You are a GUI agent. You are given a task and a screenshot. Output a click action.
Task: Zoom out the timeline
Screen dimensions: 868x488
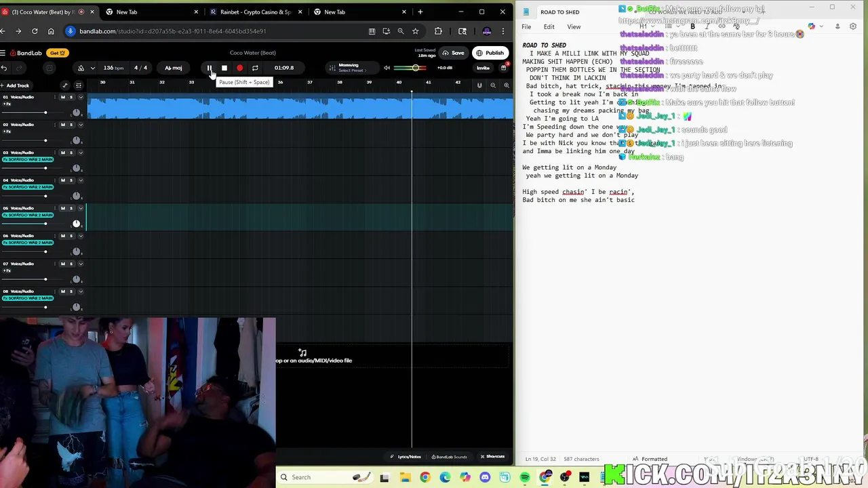tap(493, 85)
